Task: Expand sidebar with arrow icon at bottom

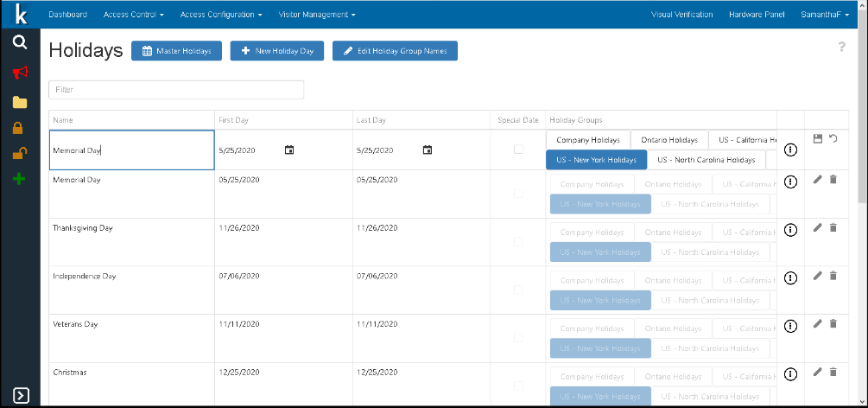Action: pyautogui.click(x=21, y=396)
